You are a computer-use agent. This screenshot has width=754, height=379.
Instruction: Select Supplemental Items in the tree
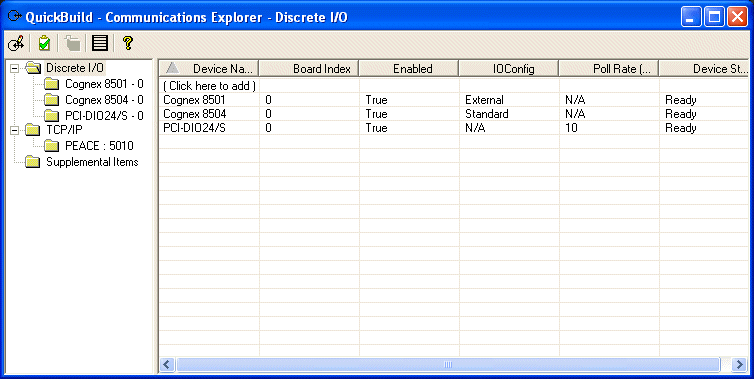point(92,162)
